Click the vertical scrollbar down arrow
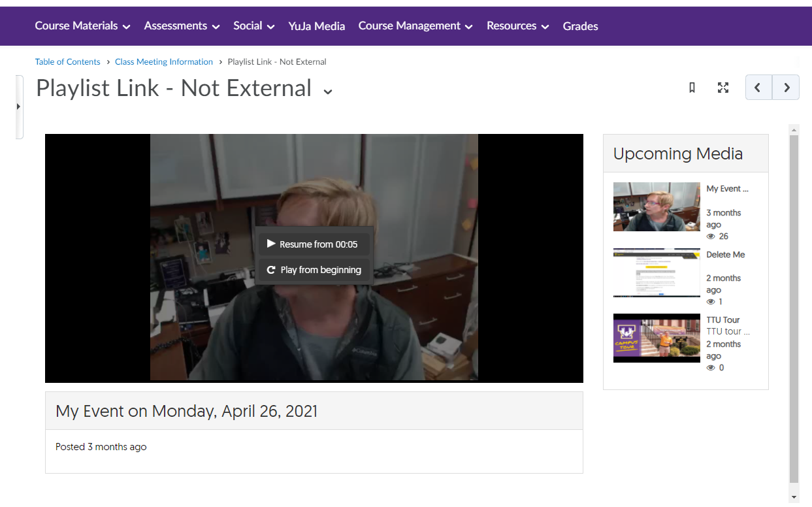812x507 pixels. tap(794, 497)
